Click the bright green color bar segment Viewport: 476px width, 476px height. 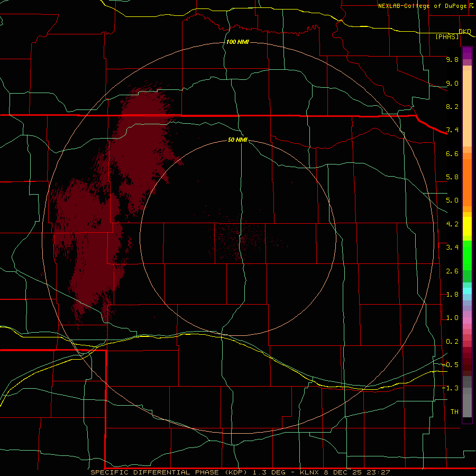coord(467,255)
